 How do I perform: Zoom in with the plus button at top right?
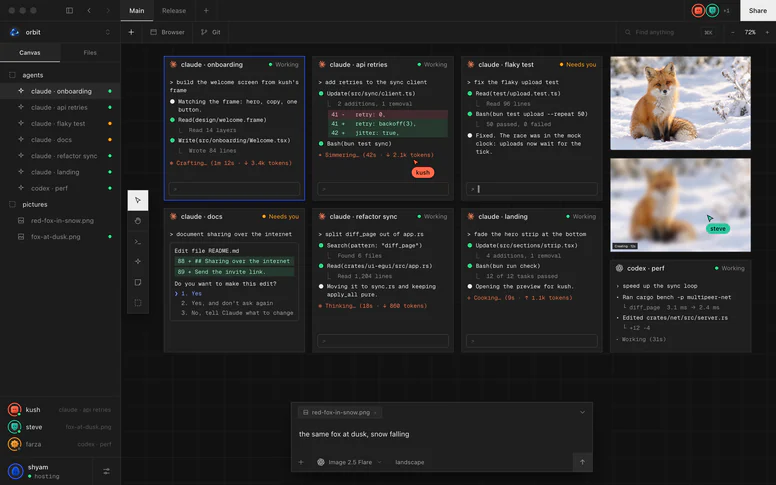767,32
